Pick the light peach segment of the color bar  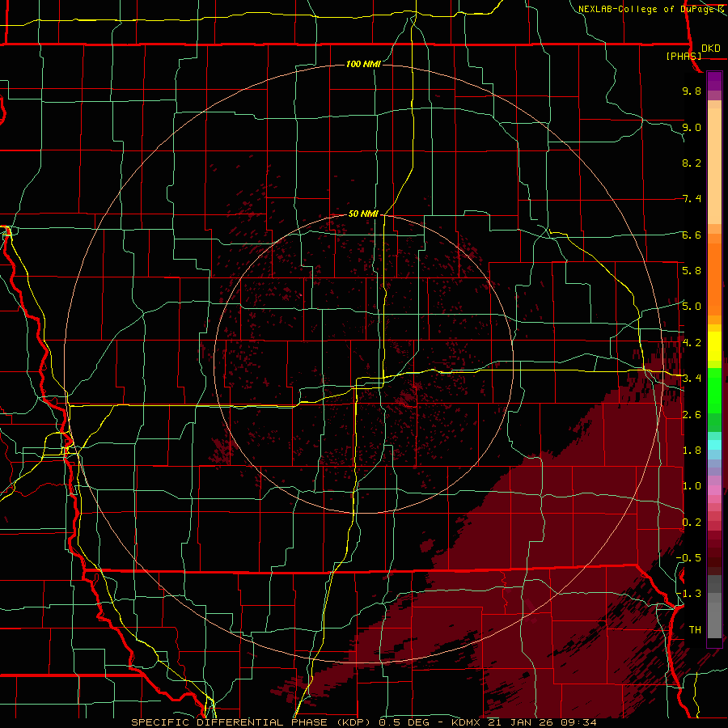[714, 167]
